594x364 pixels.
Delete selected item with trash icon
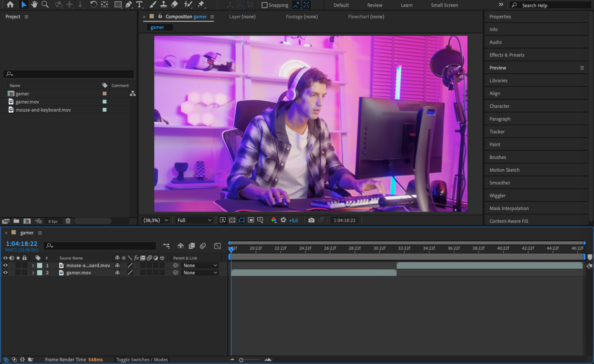(x=68, y=221)
